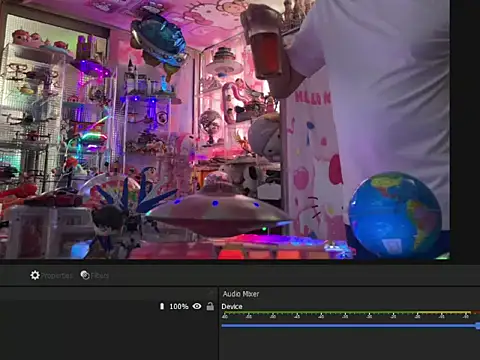The width and height of the screenshot is (480, 360).
Task: Toggle source visibility with the eye icon
Action: coord(197,306)
